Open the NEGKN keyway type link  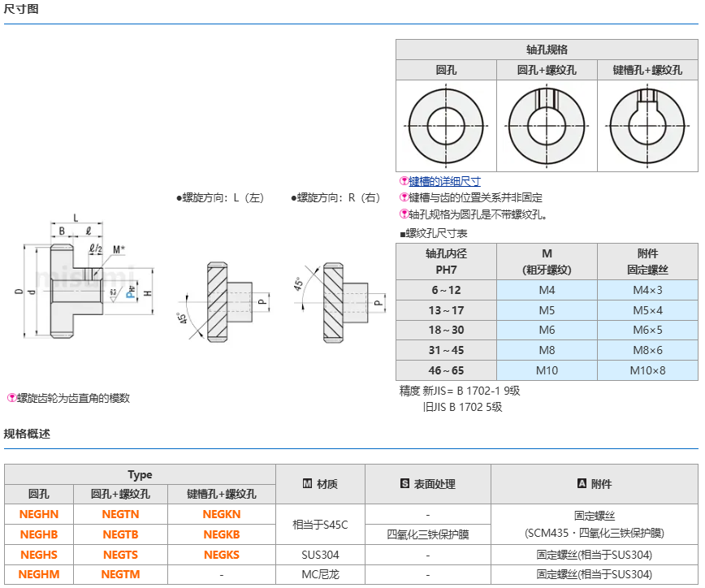(x=222, y=514)
